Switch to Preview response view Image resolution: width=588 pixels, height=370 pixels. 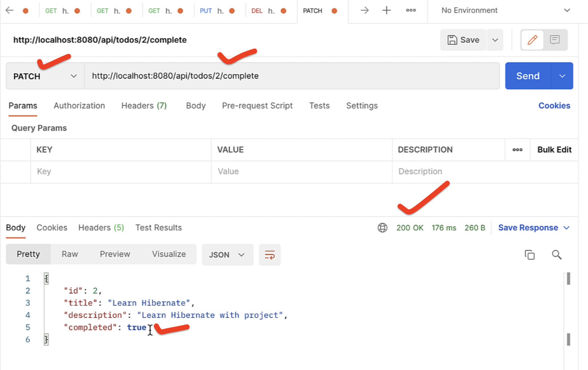point(115,254)
